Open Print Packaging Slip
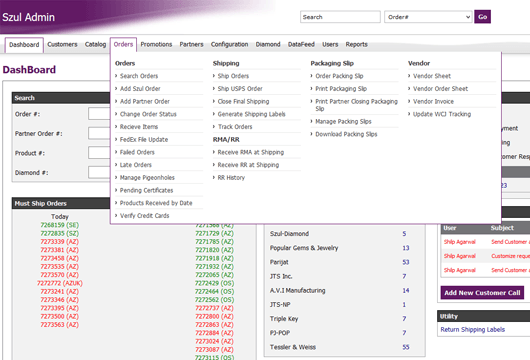Image resolution: width=530 pixels, height=360 pixels. pos(341,89)
